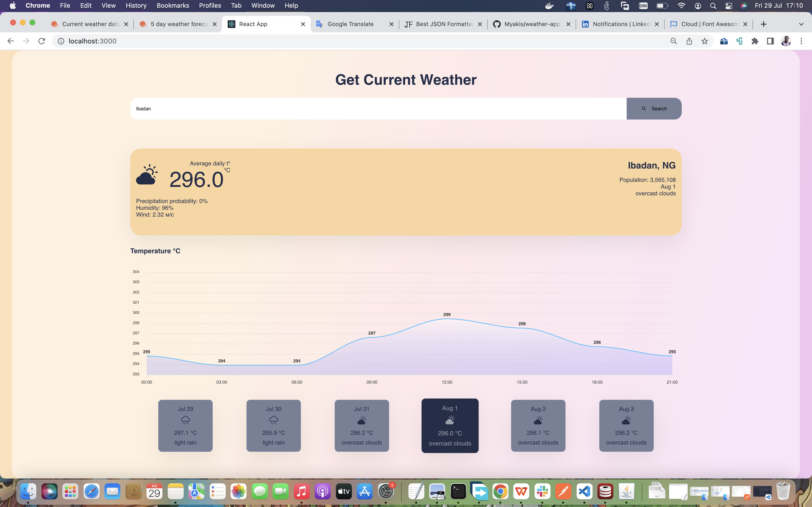The image size is (812, 507).
Task: Select the Jul 30 forecast card
Action: coord(274,425)
